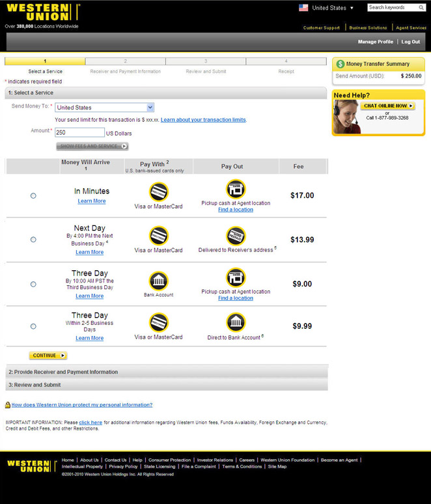The height and width of the screenshot is (504, 431).
Task: Select the Next Day delivery radio button
Action: pyautogui.click(x=33, y=240)
